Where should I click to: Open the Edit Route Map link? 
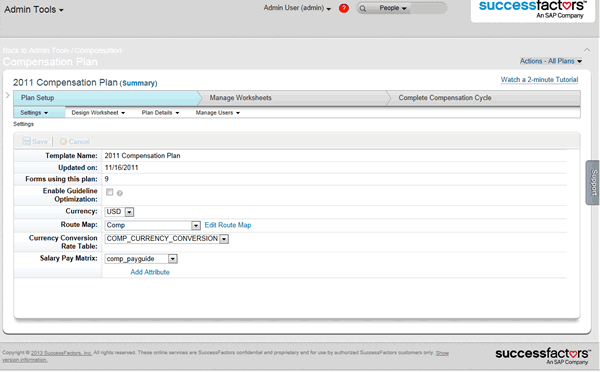pos(228,225)
